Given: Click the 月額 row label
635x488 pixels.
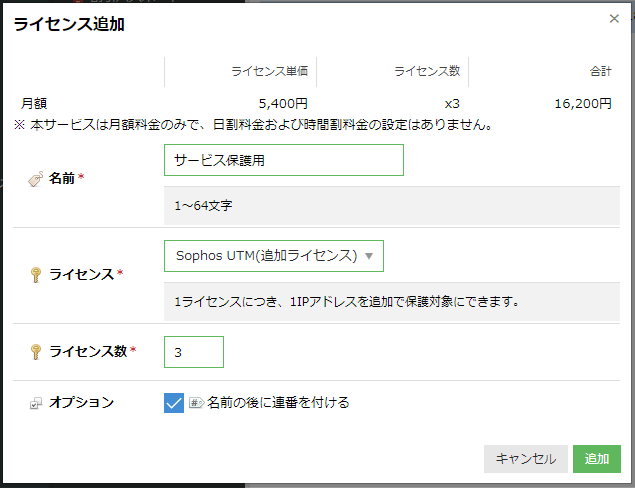Looking at the screenshot, I should pyautogui.click(x=34, y=103).
